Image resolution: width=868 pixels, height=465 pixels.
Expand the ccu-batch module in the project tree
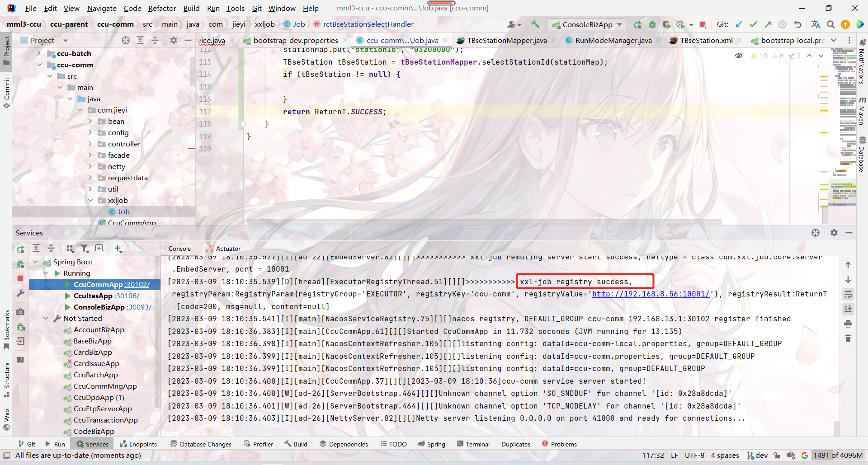click(39, 53)
